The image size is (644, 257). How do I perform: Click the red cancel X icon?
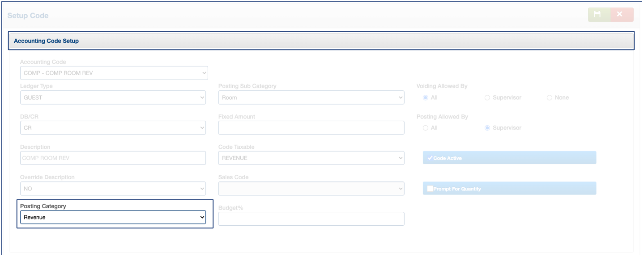622,15
